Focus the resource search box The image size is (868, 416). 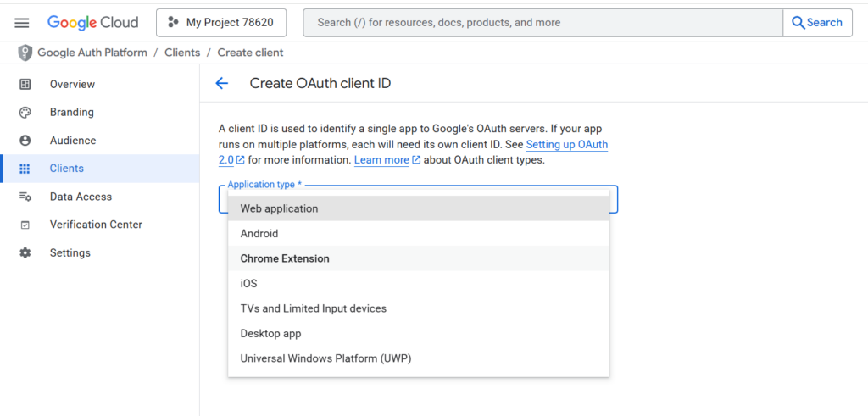click(x=543, y=23)
